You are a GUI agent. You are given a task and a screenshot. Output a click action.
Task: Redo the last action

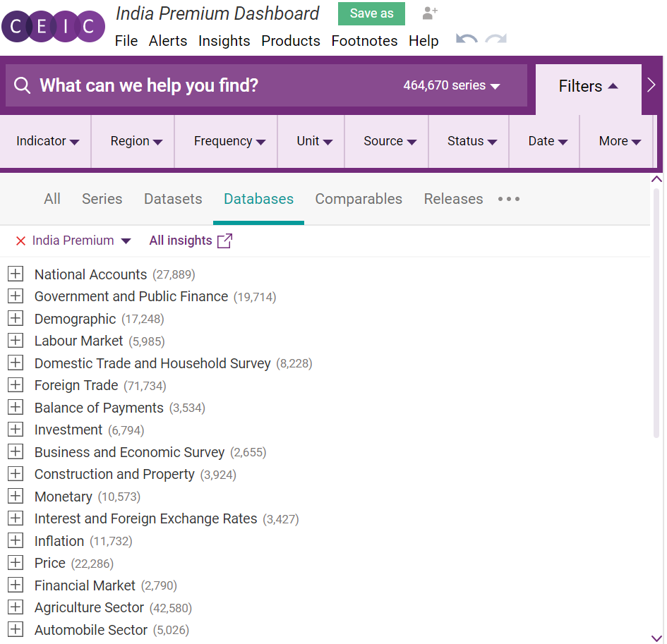[496, 40]
